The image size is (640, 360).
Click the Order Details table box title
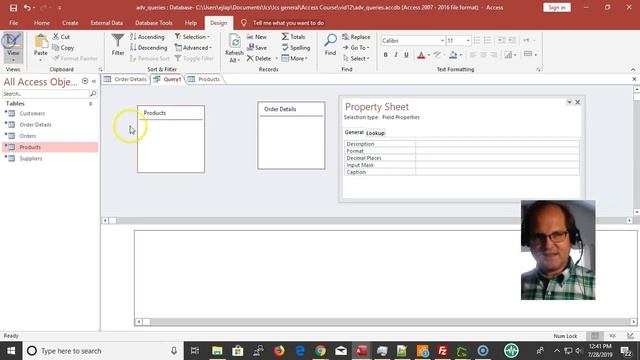280,109
